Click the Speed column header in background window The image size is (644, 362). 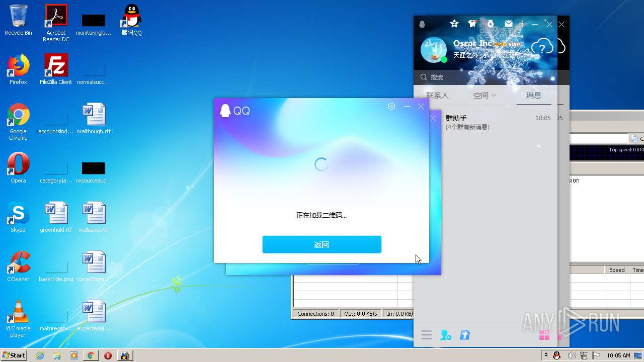click(617, 270)
